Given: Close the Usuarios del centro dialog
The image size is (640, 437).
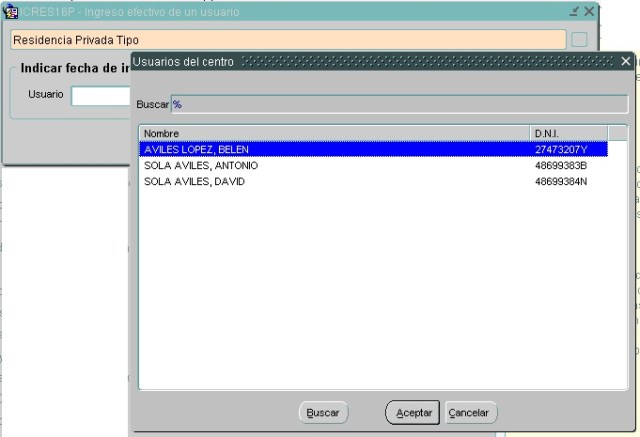Looking at the screenshot, I should tap(626, 62).
